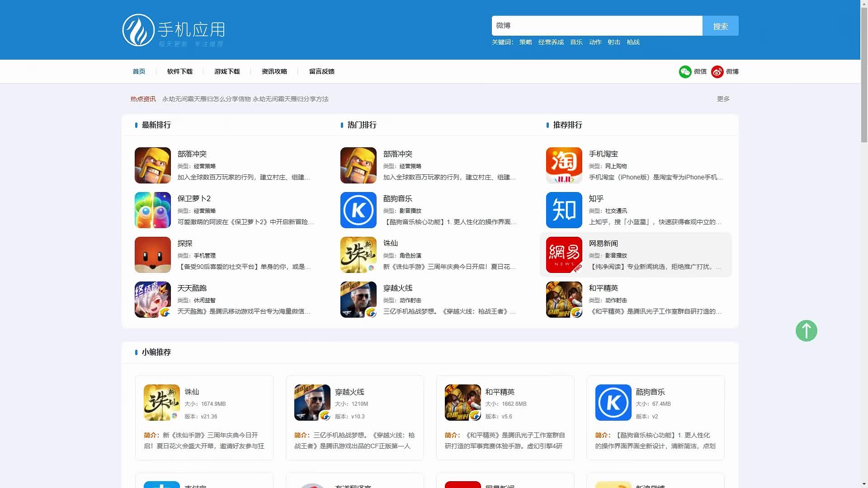Open the 手机淘宝 Taobao icon
The image size is (868, 488).
[564, 165]
